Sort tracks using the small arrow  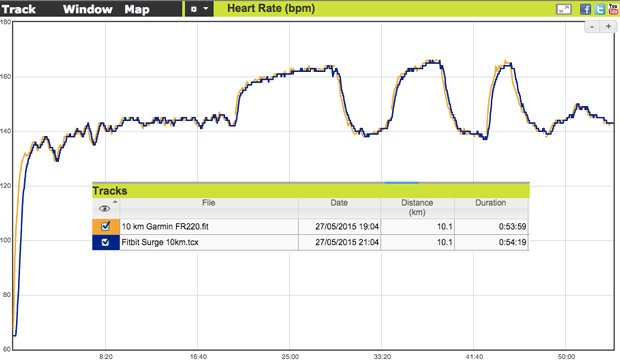tap(115, 202)
